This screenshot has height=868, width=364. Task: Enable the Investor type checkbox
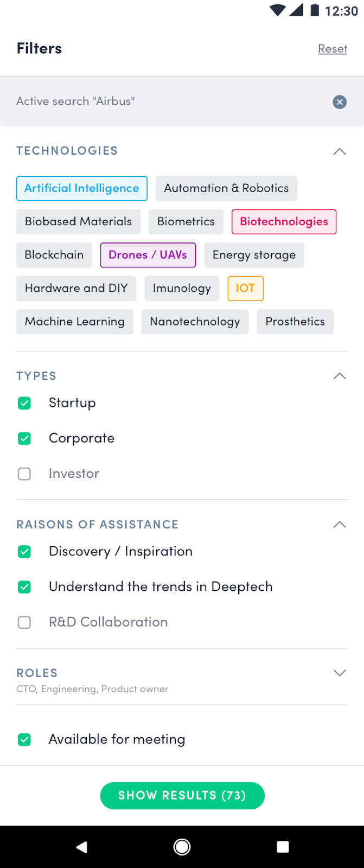point(24,474)
